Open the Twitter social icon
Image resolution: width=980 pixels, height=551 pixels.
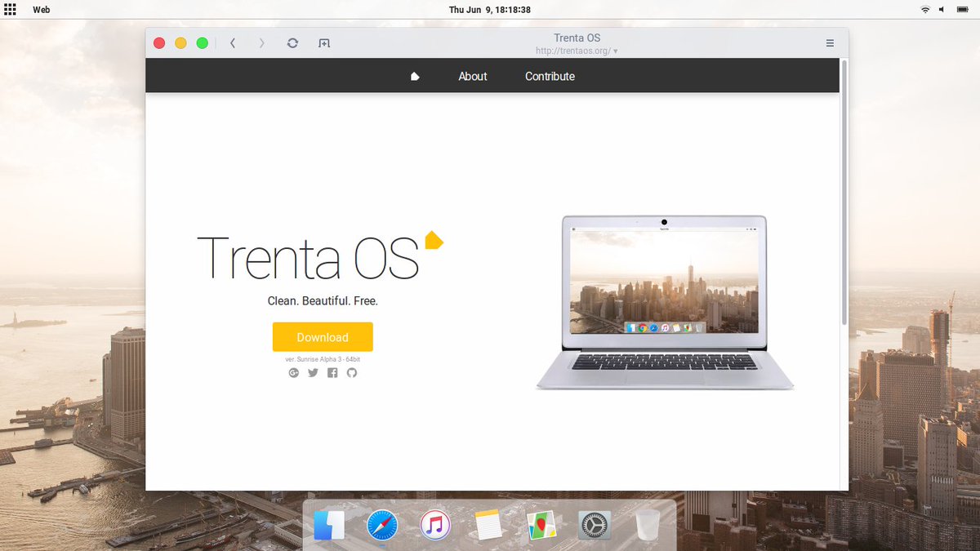(313, 373)
